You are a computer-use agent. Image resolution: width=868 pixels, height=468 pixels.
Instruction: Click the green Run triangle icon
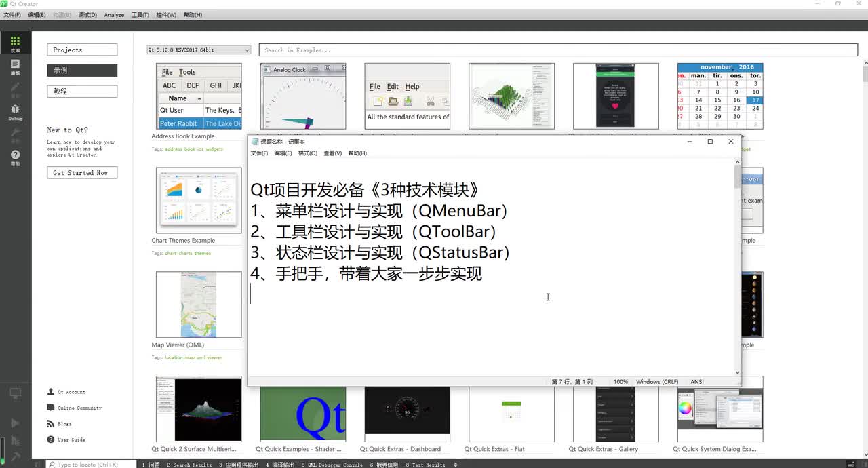click(15, 423)
